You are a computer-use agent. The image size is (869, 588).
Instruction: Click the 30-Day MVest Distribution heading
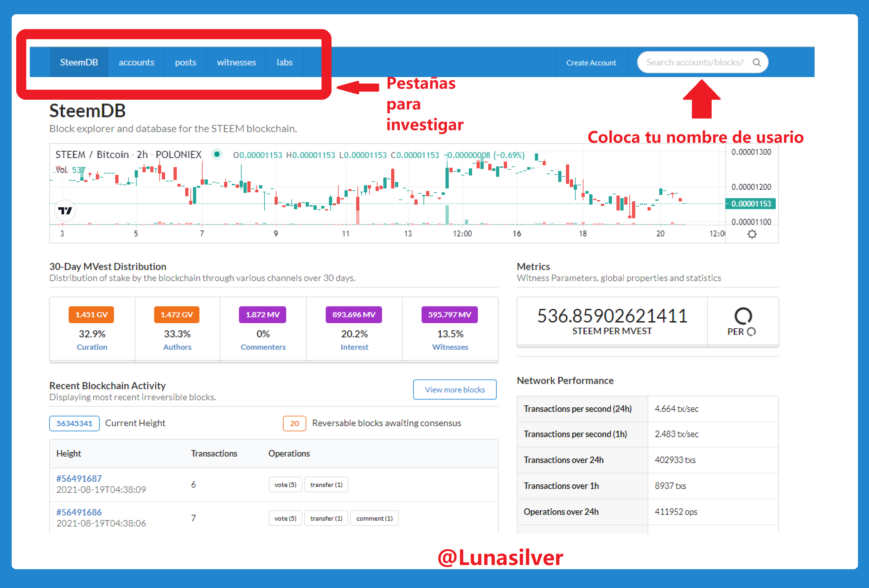[x=108, y=266]
